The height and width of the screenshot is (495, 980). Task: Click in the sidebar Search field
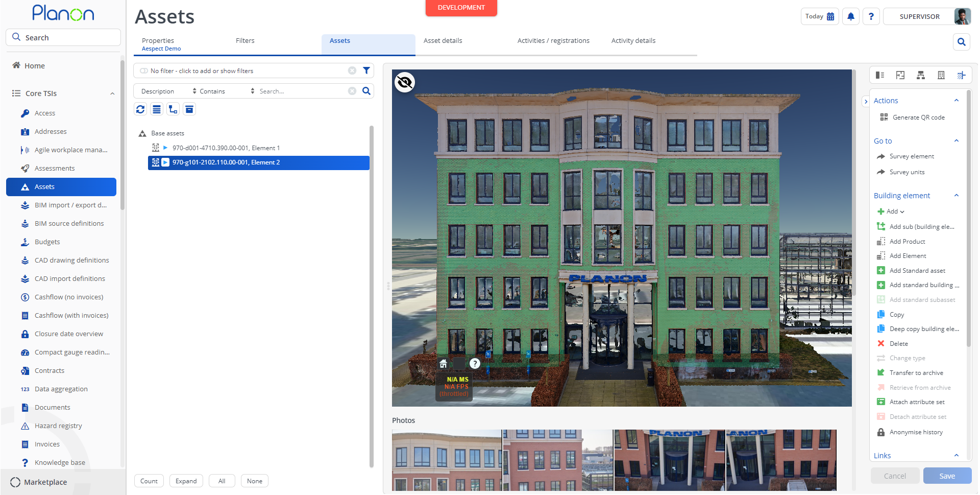(63, 37)
